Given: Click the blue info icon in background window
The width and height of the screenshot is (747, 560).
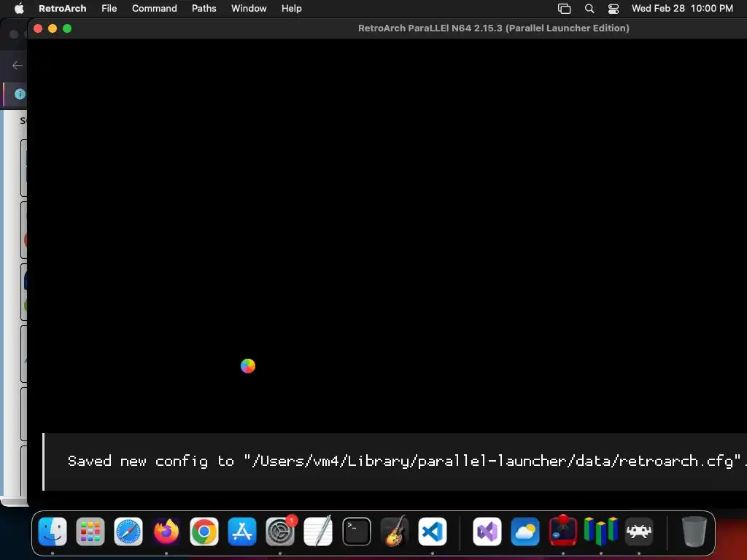Looking at the screenshot, I should pyautogui.click(x=20, y=94).
